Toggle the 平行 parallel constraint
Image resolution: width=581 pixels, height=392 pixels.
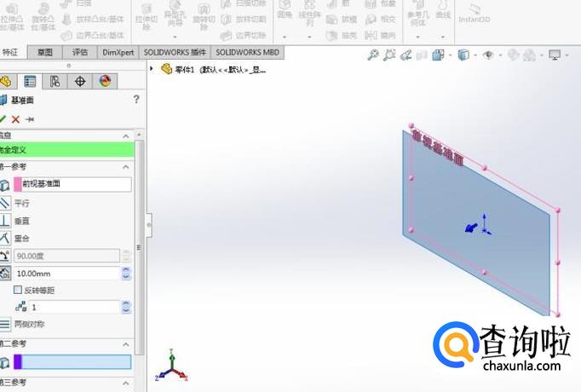(x=5, y=203)
